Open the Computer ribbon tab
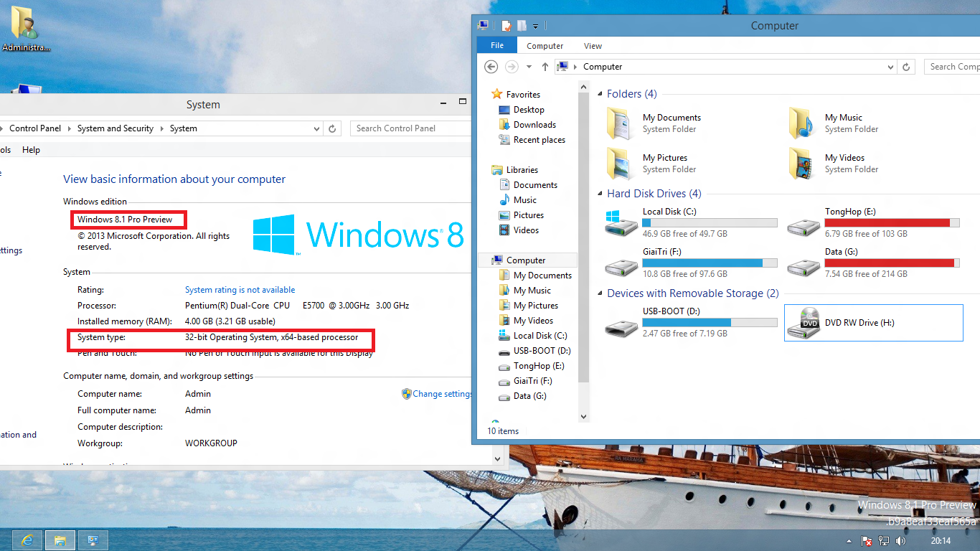The width and height of the screenshot is (980, 551). pyautogui.click(x=545, y=46)
